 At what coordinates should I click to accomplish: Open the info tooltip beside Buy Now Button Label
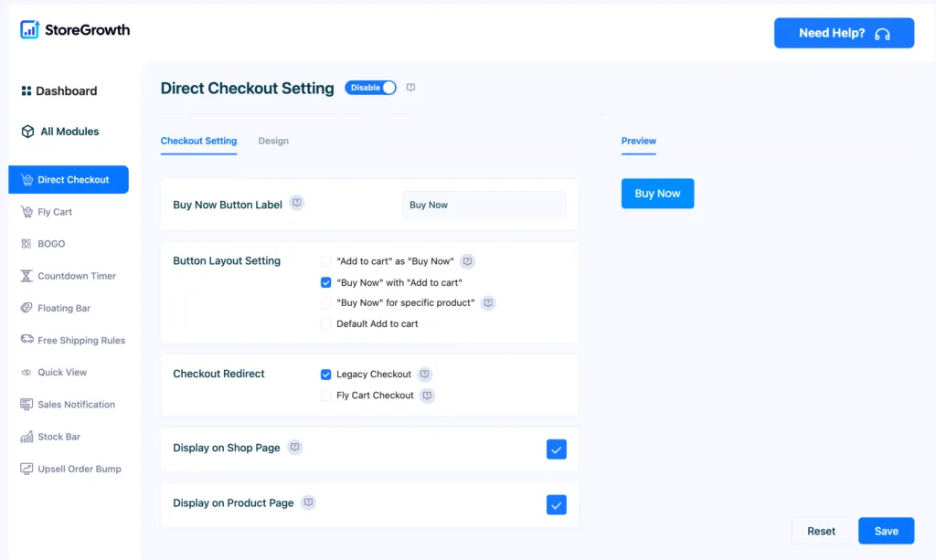click(x=297, y=204)
